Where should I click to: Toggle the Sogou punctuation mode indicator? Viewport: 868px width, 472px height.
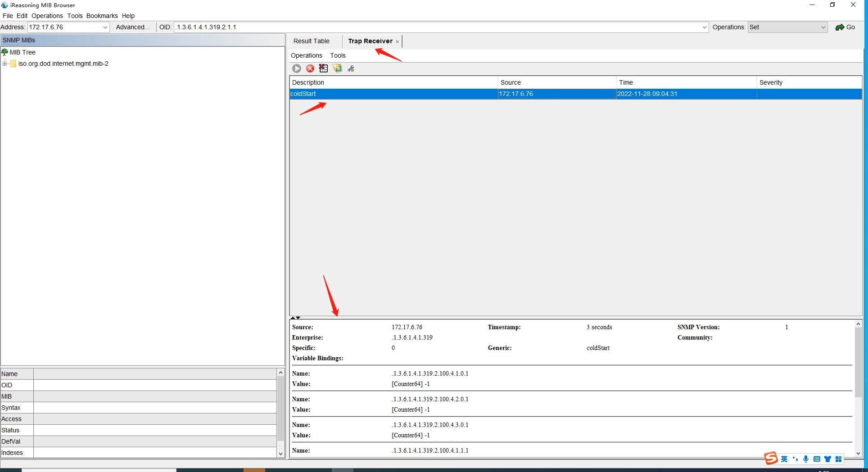click(x=795, y=459)
